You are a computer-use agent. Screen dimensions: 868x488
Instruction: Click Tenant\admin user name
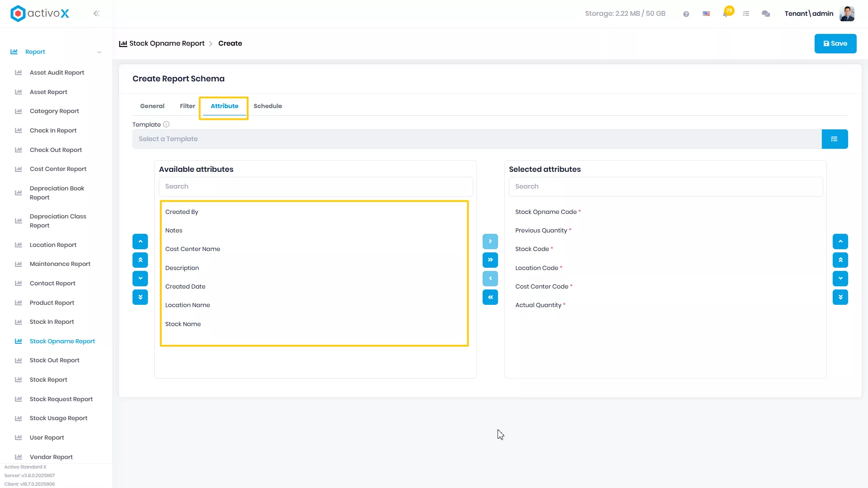809,14
